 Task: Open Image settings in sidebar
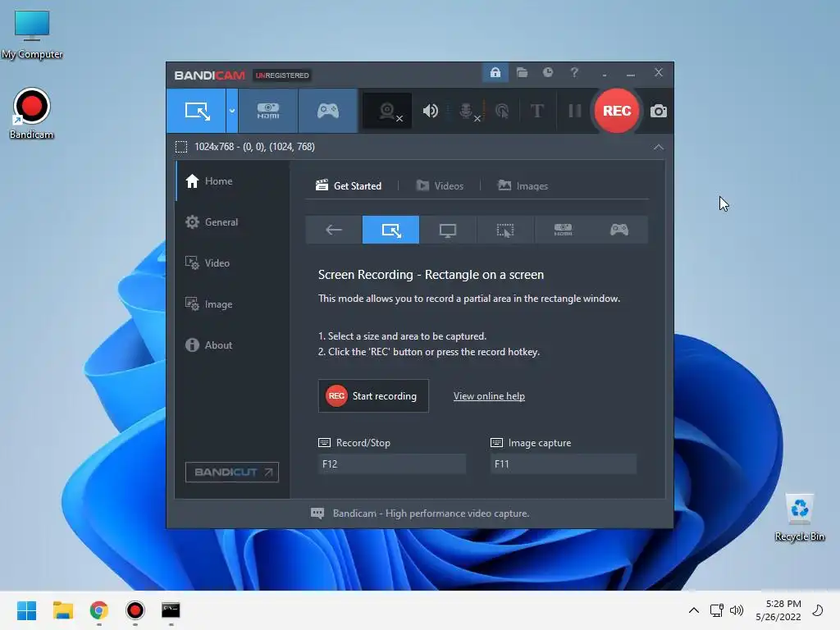click(232, 304)
